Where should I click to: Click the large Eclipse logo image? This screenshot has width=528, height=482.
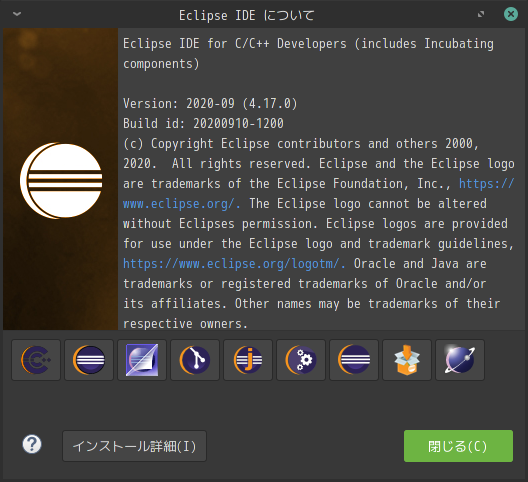tap(61, 181)
